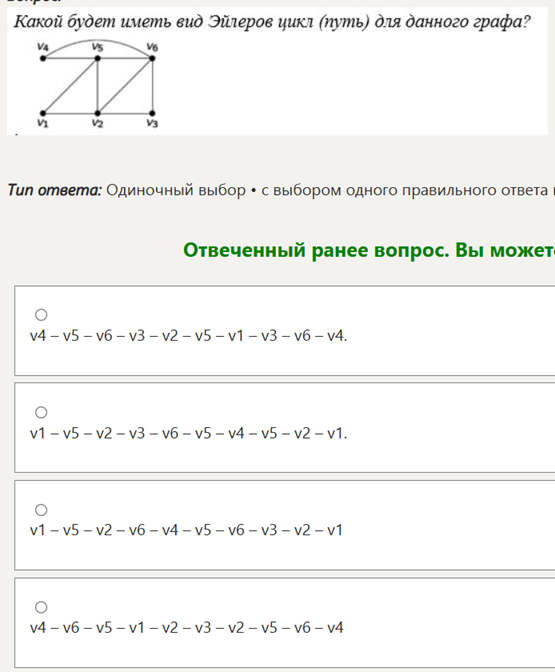Click the green 'Отвеченный ранее вопрос' heading
The width and height of the screenshot is (555, 672).
pos(369,250)
